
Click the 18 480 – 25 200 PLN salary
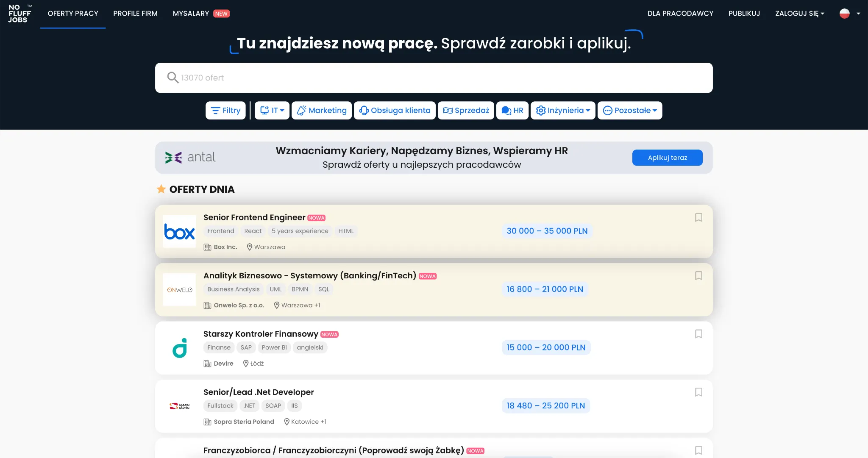tap(546, 406)
